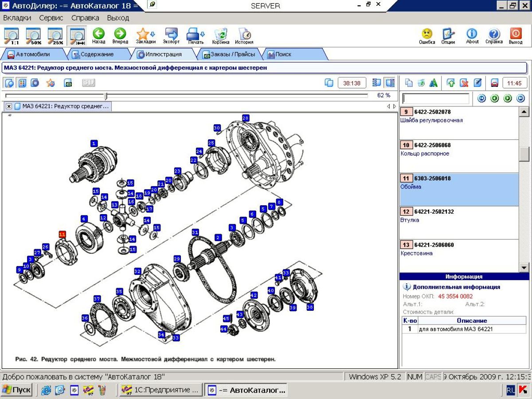Toggle the magnifier view mode button
The width and height of the screenshot is (532, 399).
click(x=9, y=83)
